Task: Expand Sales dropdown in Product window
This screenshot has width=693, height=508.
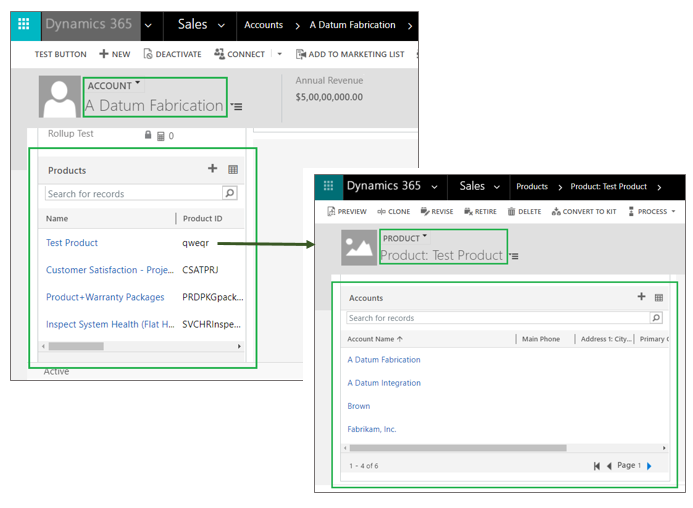Action: coord(497,187)
